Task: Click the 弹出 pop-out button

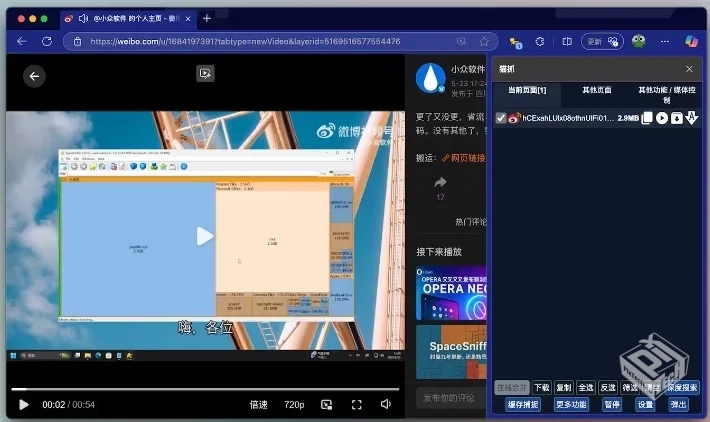Action: [x=678, y=404]
